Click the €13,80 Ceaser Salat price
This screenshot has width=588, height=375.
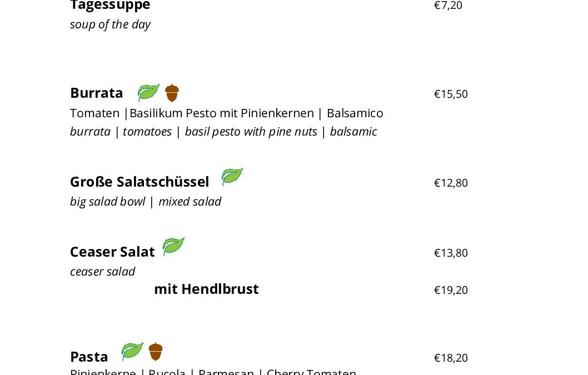pos(451,253)
